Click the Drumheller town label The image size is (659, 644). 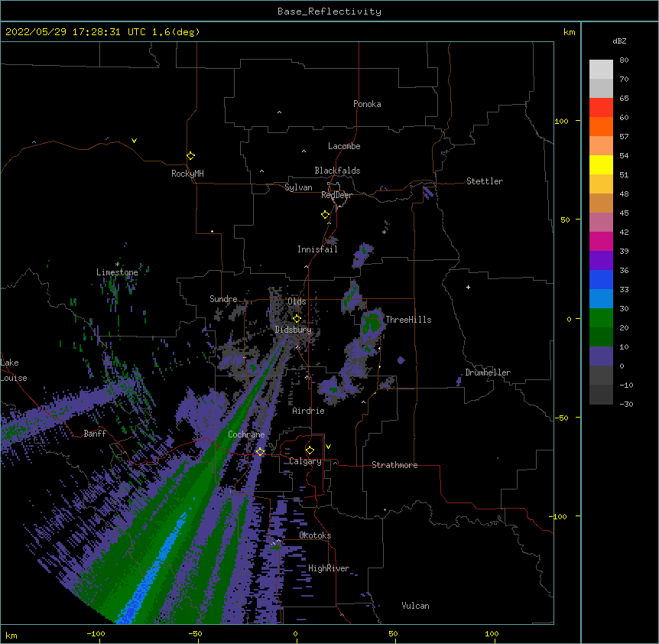pos(488,372)
